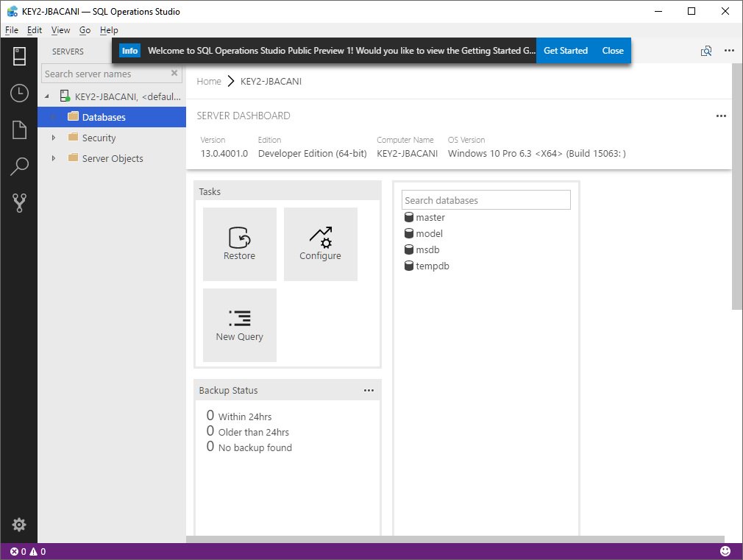
Task: Click 'Developer Edition (64-bit)' text
Action: click(x=312, y=153)
